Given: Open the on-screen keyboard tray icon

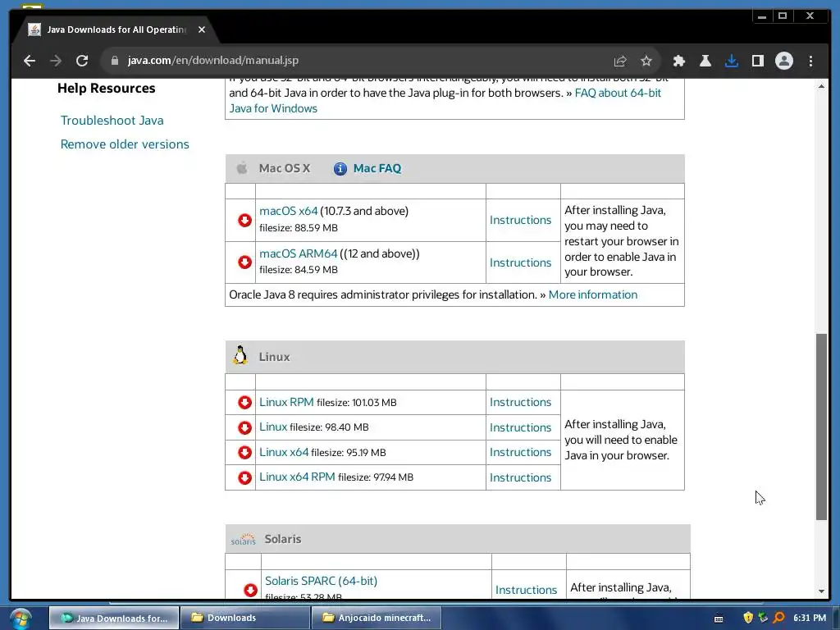Looking at the screenshot, I should coord(719,619).
